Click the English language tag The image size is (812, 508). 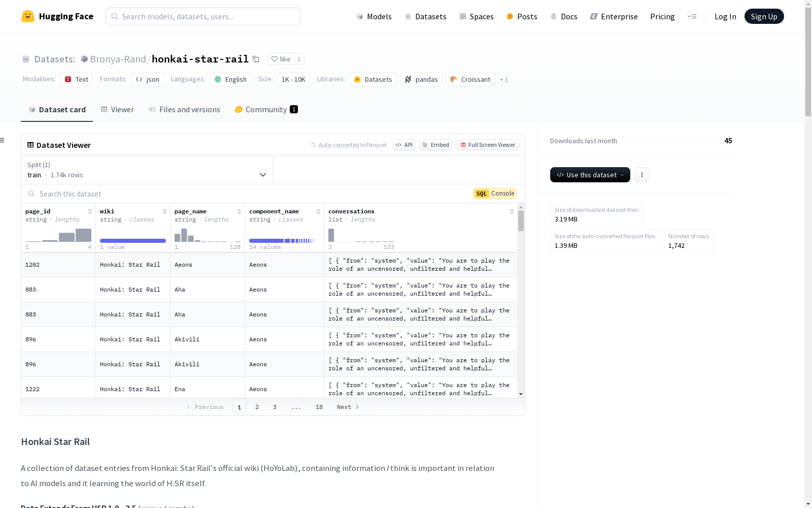(x=230, y=79)
